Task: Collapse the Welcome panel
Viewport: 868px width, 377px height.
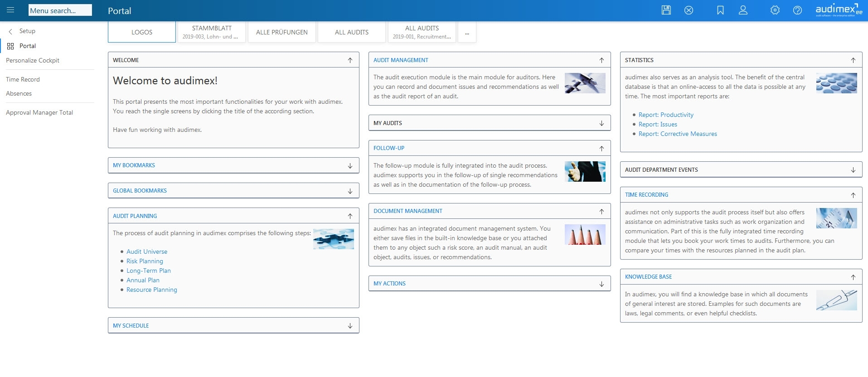Action: (350, 60)
